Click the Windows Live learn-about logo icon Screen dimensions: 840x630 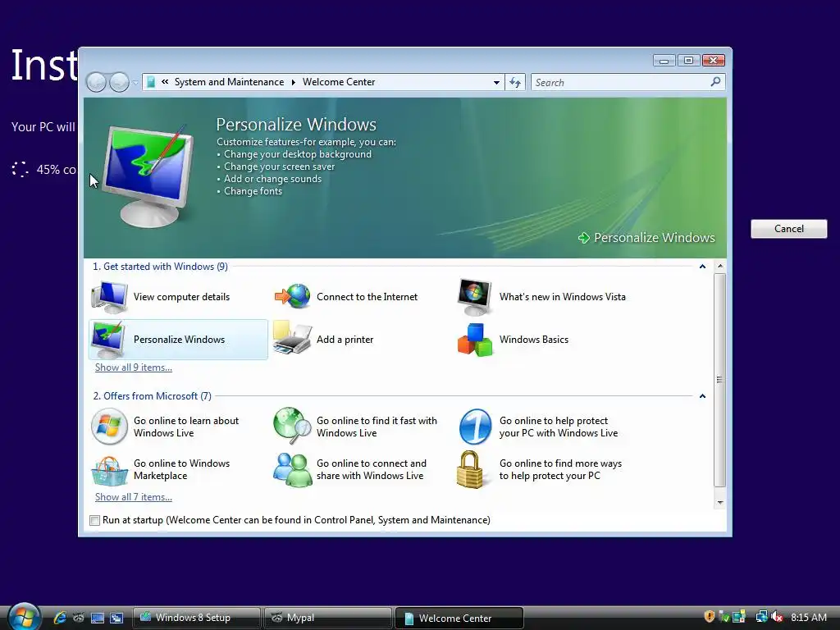tap(109, 427)
